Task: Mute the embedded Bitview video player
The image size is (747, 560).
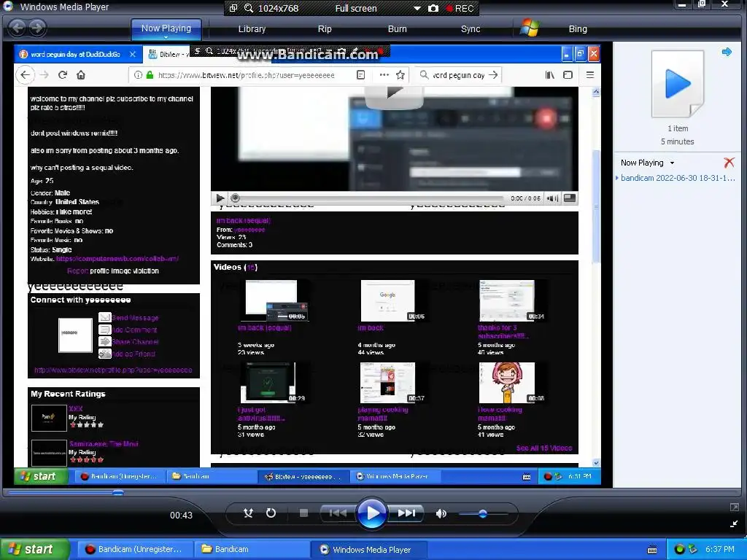Action: [x=552, y=198]
